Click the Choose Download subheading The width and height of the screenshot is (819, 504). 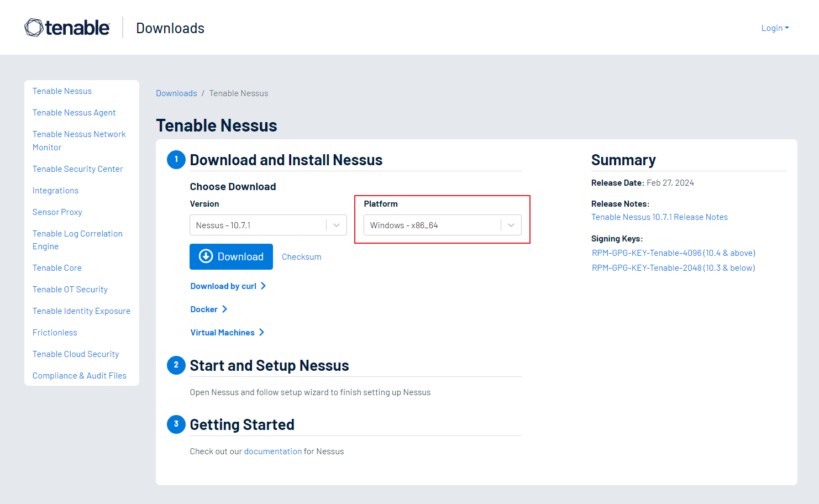[233, 187]
